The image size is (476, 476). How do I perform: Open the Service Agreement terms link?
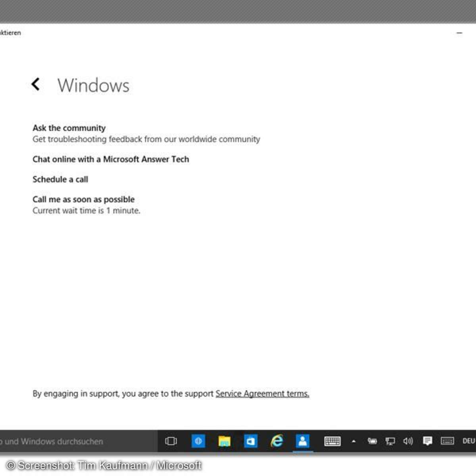(262, 393)
